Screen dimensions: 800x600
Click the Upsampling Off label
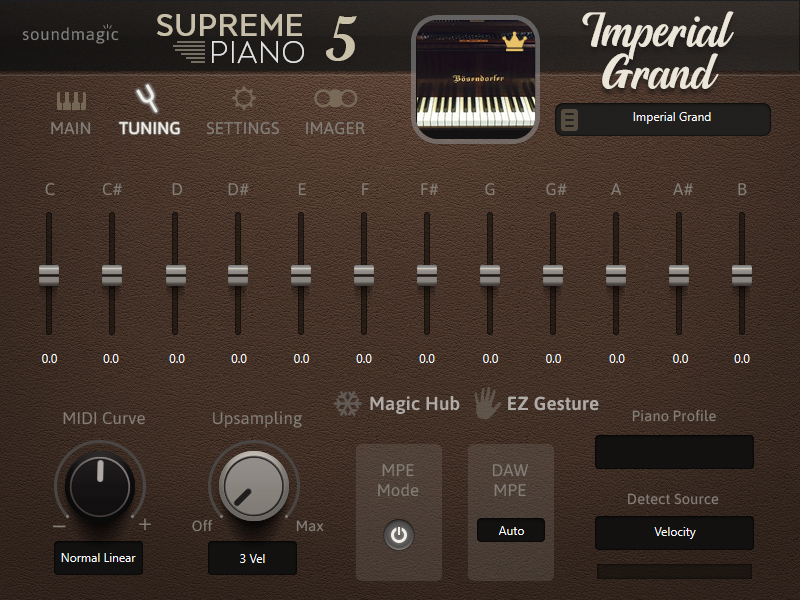click(202, 526)
